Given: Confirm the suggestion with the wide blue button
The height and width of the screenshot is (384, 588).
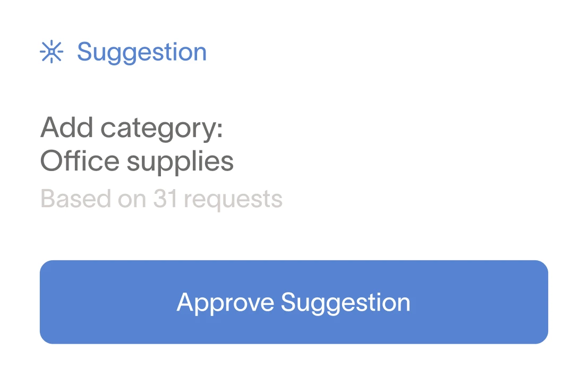Looking at the screenshot, I should (x=294, y=302).
